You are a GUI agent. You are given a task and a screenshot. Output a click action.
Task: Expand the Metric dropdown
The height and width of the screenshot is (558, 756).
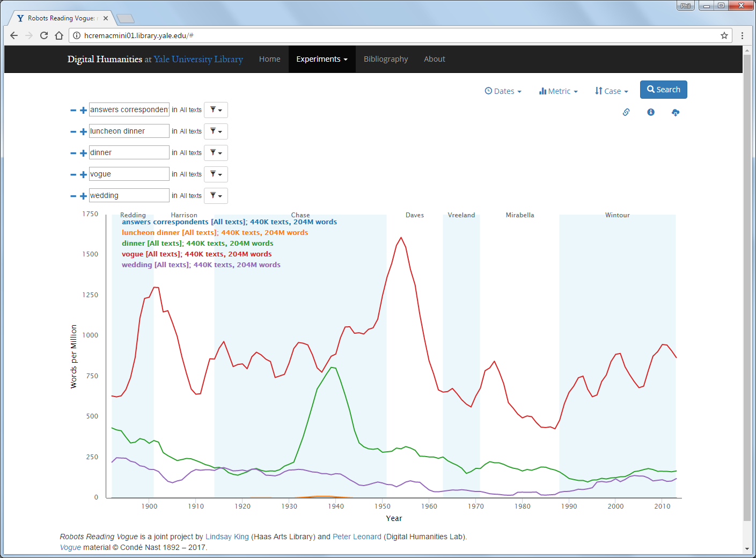(x=559, y=91)
